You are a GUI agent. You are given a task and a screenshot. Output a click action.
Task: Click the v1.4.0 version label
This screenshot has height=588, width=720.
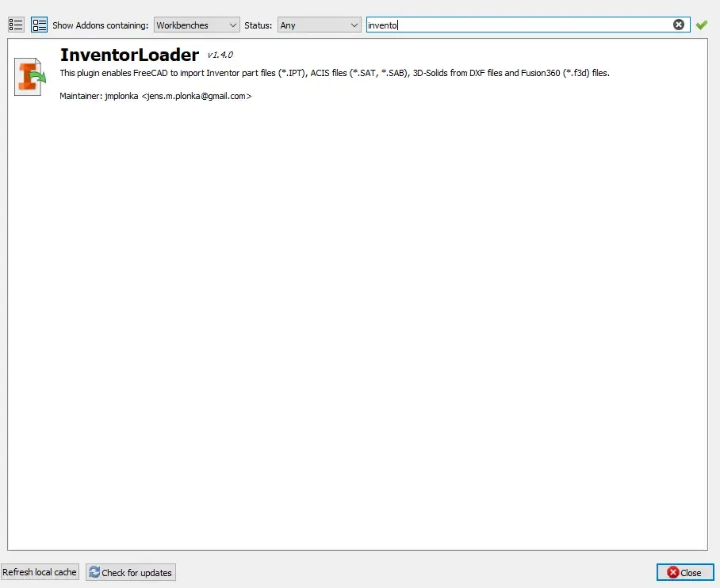220,55
